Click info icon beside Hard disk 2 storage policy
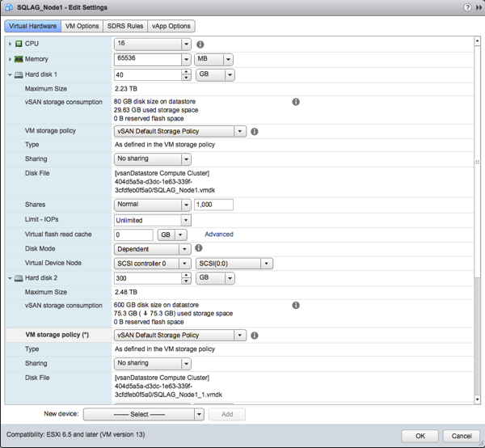The image size is (485, 448). coord(255,335)
